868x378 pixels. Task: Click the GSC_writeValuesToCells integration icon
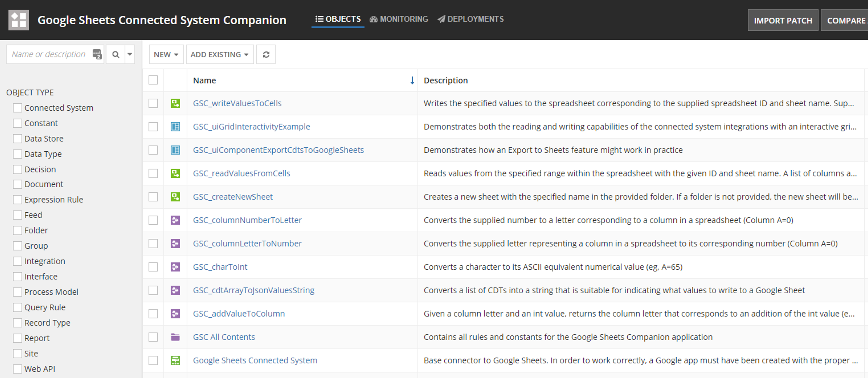(175, 103)
